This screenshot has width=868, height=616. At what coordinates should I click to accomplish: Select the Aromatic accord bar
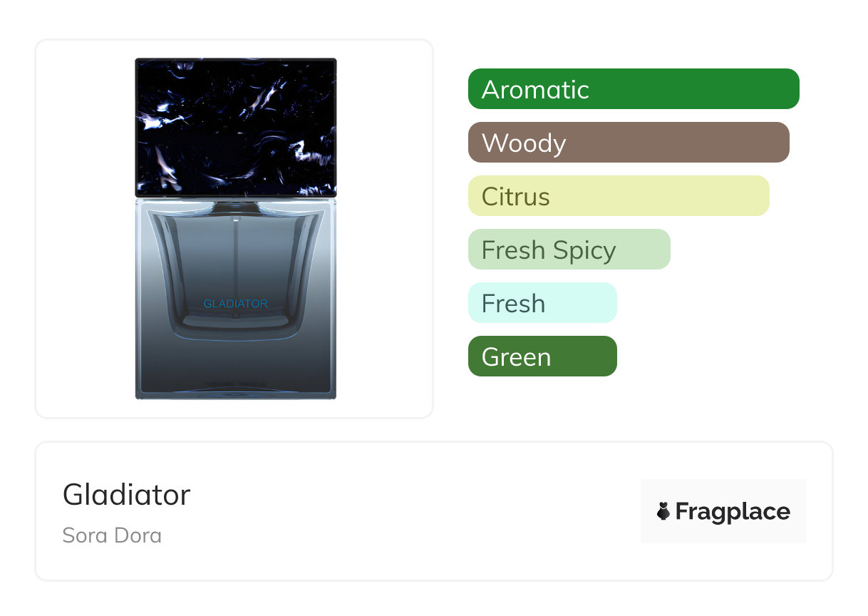coord(633,89)
